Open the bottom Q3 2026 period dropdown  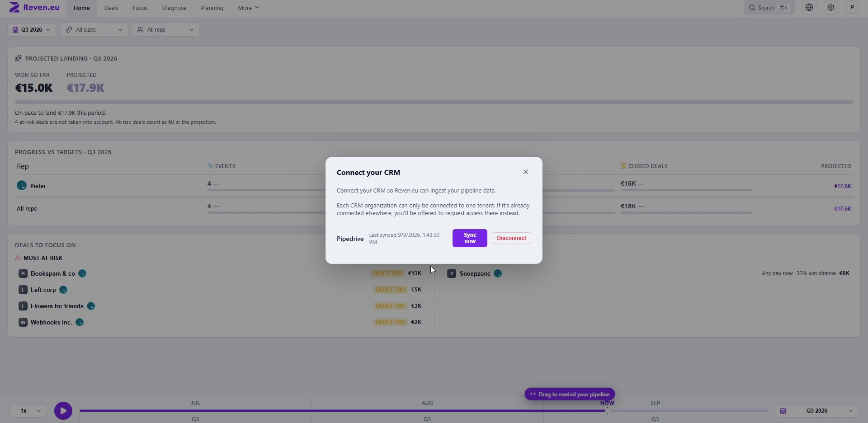[x=817, y=411]
